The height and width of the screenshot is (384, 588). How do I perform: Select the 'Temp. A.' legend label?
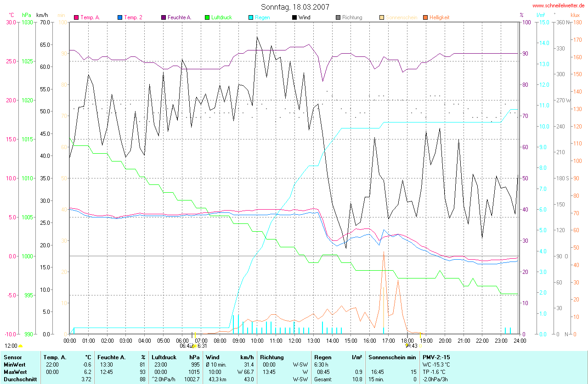[90, 17]
